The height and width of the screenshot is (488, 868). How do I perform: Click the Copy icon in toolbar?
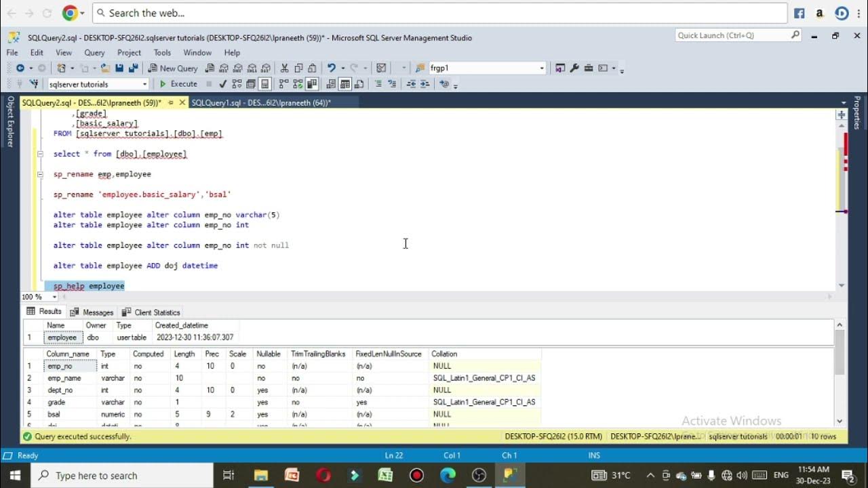tap(298, 68)
